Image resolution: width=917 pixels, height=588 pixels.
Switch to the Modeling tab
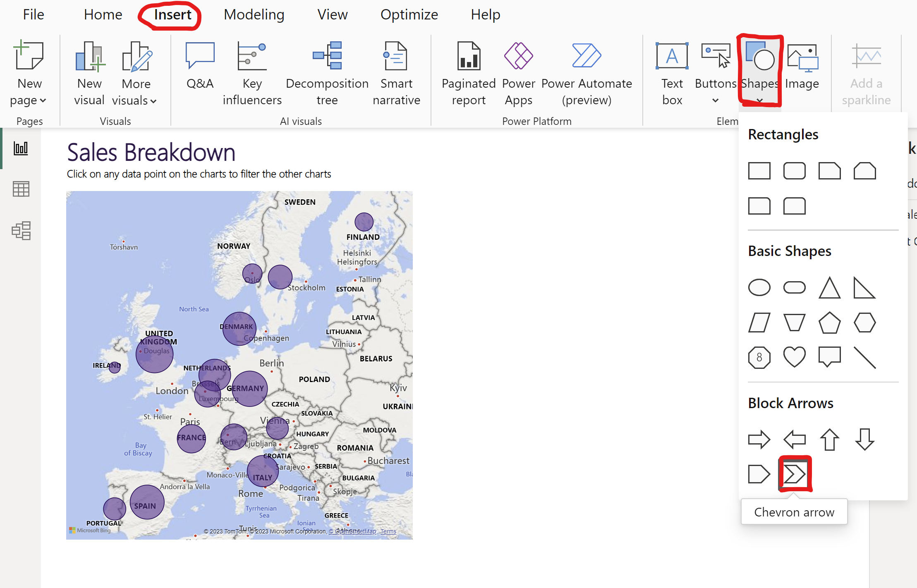click(254, 15)
